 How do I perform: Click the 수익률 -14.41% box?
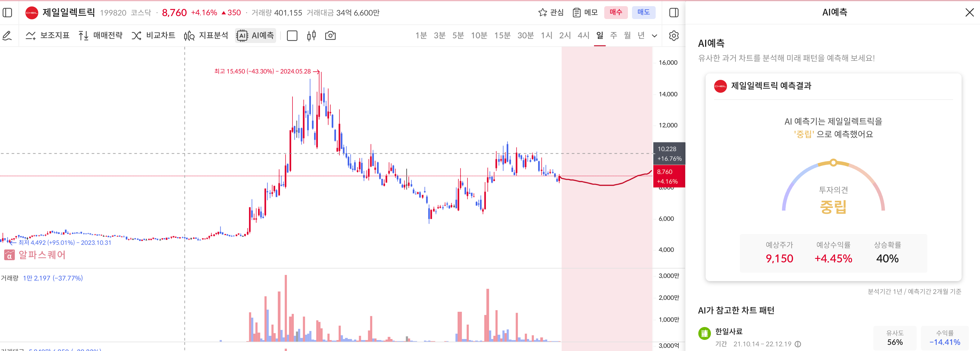point(945,338)
